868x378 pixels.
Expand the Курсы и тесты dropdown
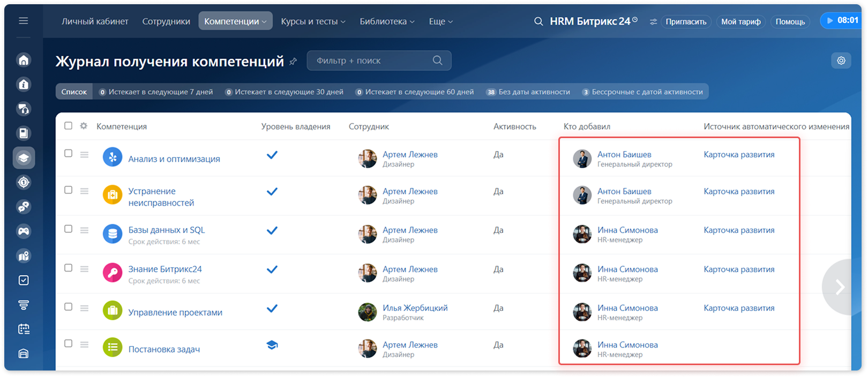(313, 21)
